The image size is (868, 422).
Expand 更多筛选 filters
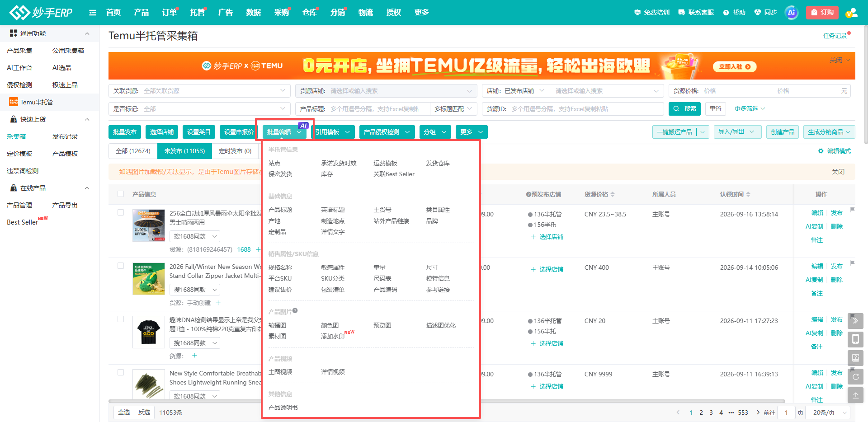pyautogui.click(x=750, y=108)
